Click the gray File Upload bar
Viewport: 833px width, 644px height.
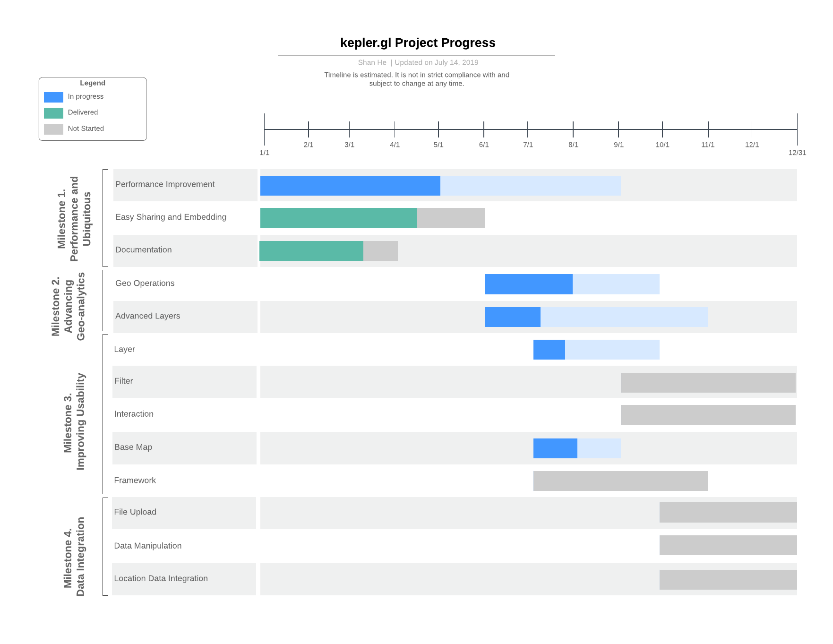click(728, 513)
